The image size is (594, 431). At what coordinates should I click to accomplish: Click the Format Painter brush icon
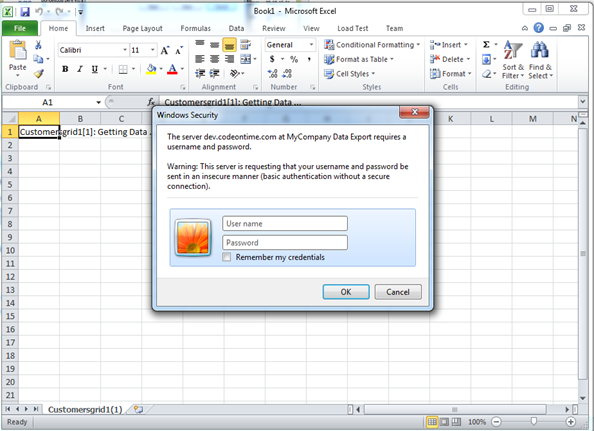pyautogui.click(x=38, y=73)
